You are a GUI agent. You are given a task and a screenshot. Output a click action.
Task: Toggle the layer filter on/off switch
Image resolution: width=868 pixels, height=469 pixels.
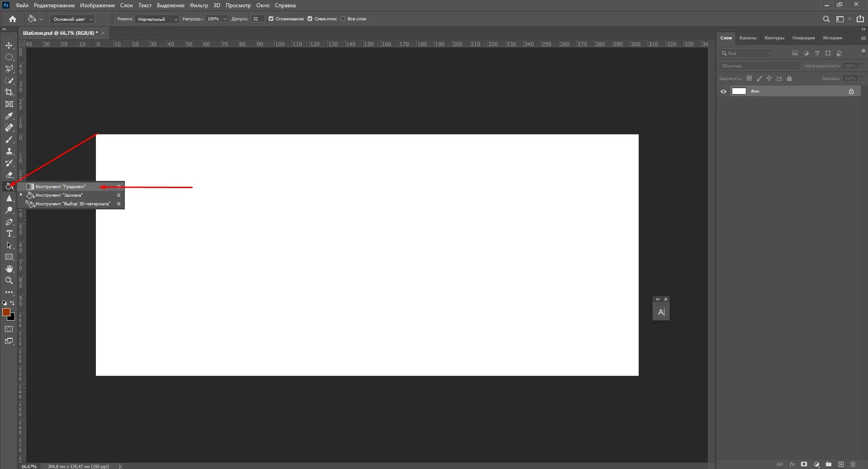tap(863, 51)
